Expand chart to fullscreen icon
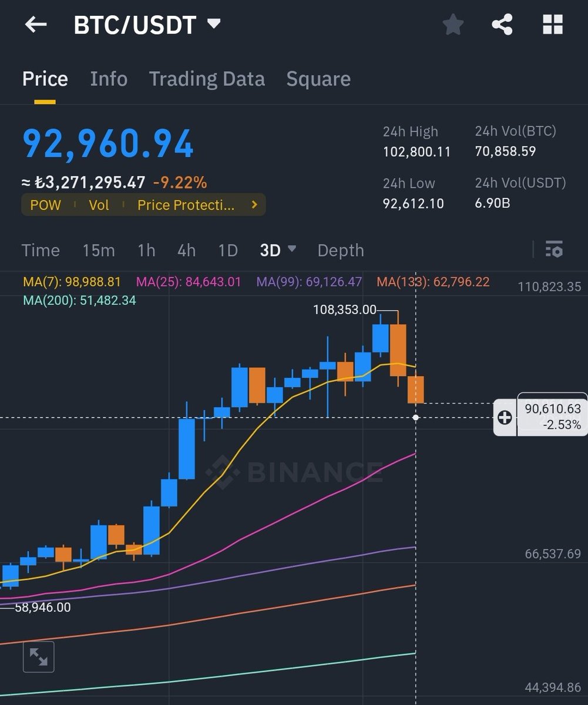The width and height of the screenshot is (588, 705). point(39,657)
